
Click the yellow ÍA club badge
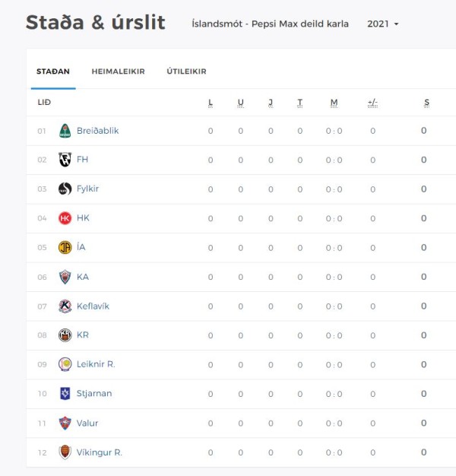click(x=65, y=247)
